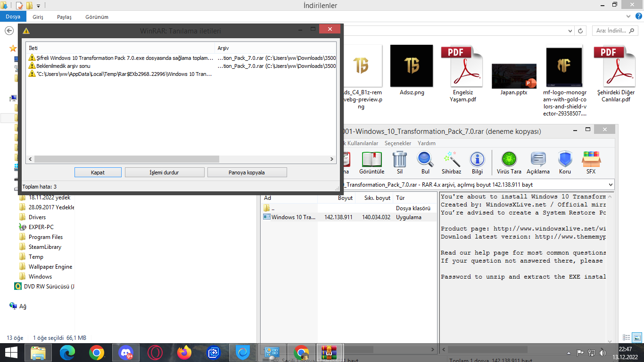Click the horizontal scrollbar in the diagnostic messages list
Image resolution: width=644 pixels, height=362 pixels.
(127, 159)
